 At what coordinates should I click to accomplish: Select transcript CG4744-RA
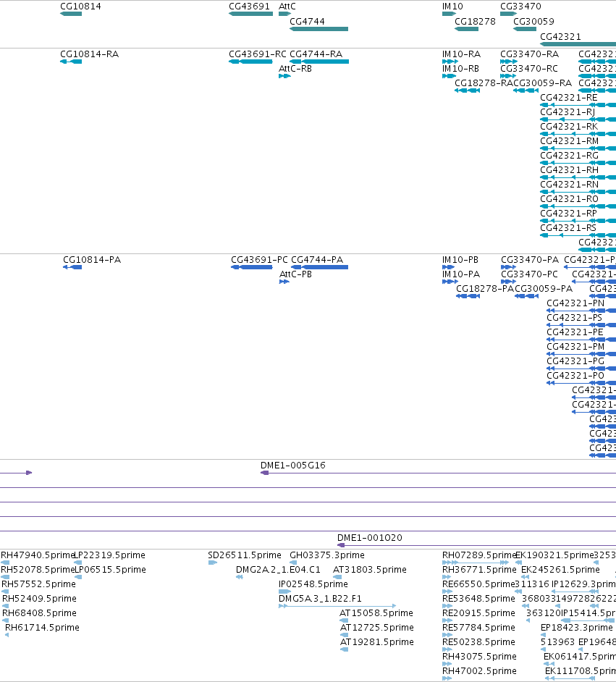316,54
